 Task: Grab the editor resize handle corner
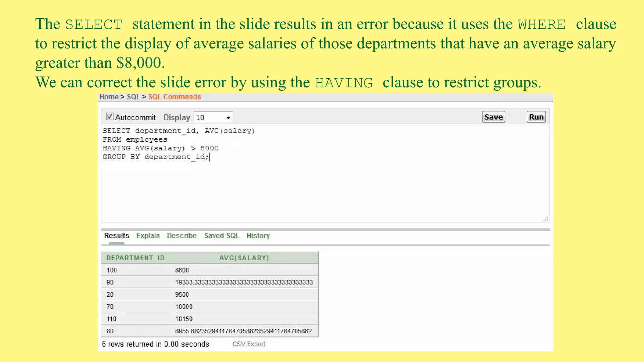pos(546,219)
